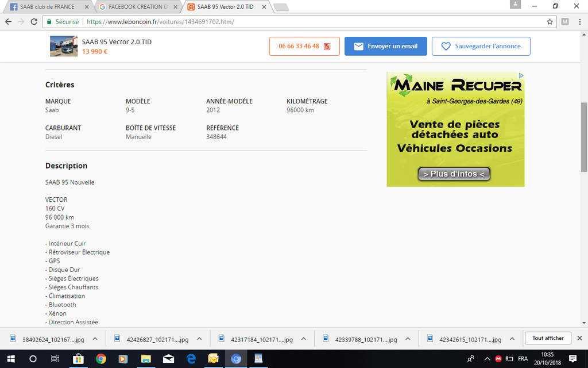Click the AdChoices icon on the ad

click(x=521, y=75)
